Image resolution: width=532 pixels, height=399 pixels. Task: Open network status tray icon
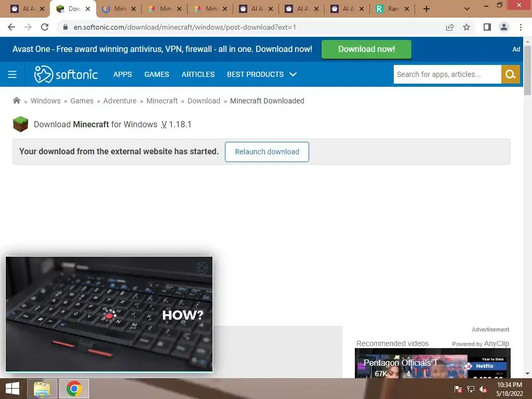click(x=471, y=389)
